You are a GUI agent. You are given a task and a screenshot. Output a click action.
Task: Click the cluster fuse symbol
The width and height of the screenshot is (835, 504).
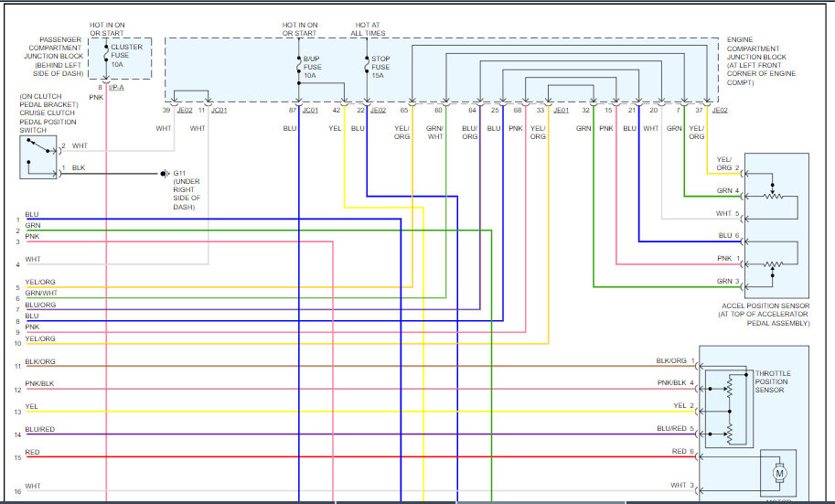(106, 55)
